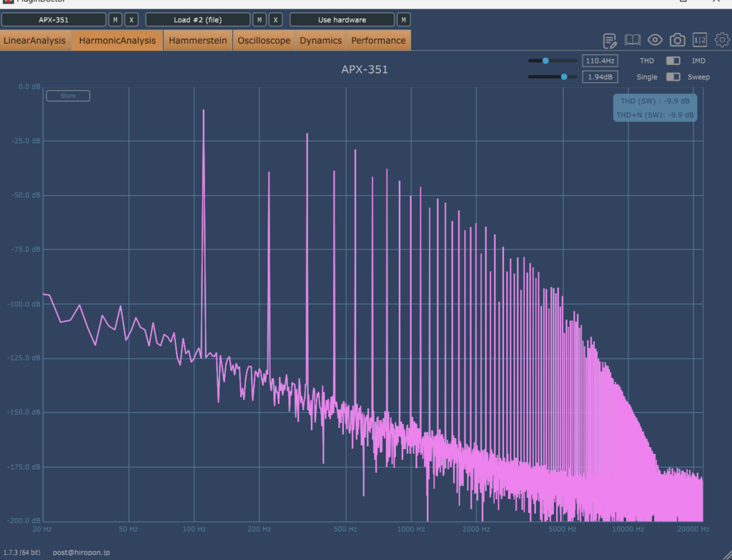Click the APX-351 graph title
The width and height of the screenshot is (732, 560).
(365, 69)
